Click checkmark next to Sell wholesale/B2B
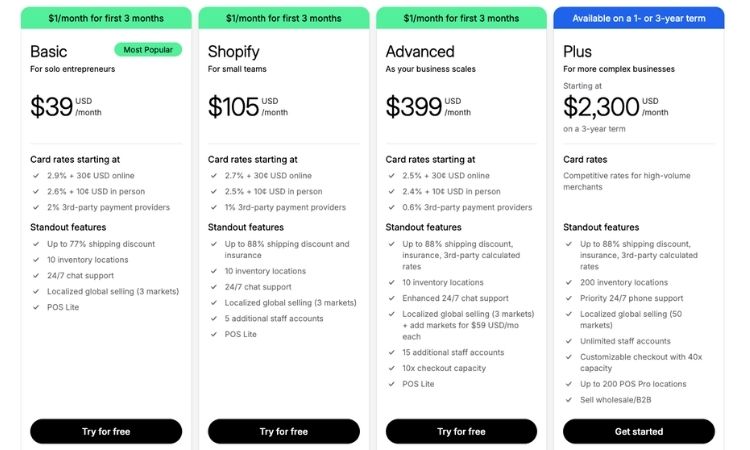The image size is (750, 450). coord(570,400)
